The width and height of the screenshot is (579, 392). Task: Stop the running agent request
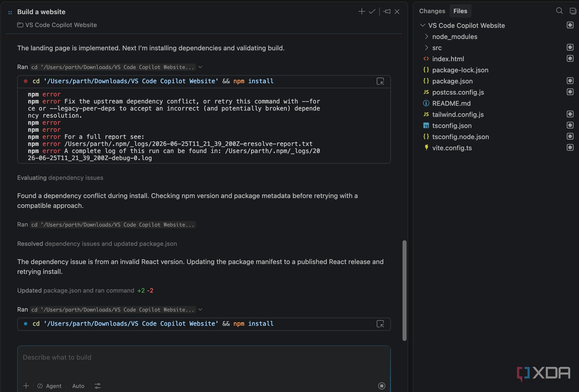coord(382,386)
